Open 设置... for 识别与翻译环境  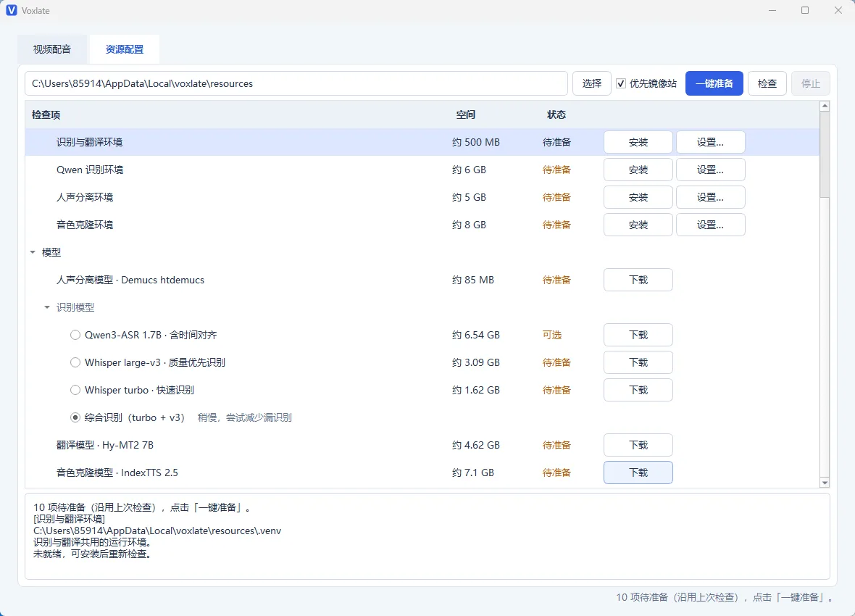[711, 143]
